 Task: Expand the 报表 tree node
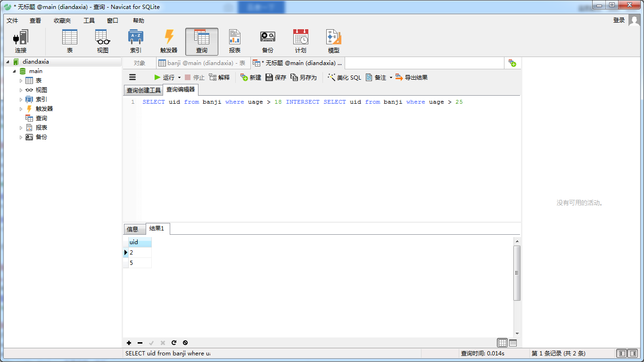click(x=21, y=128)
